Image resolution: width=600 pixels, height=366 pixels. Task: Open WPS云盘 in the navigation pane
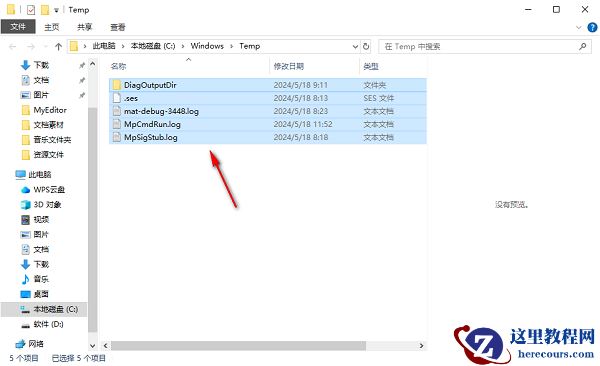pos(49,190)
